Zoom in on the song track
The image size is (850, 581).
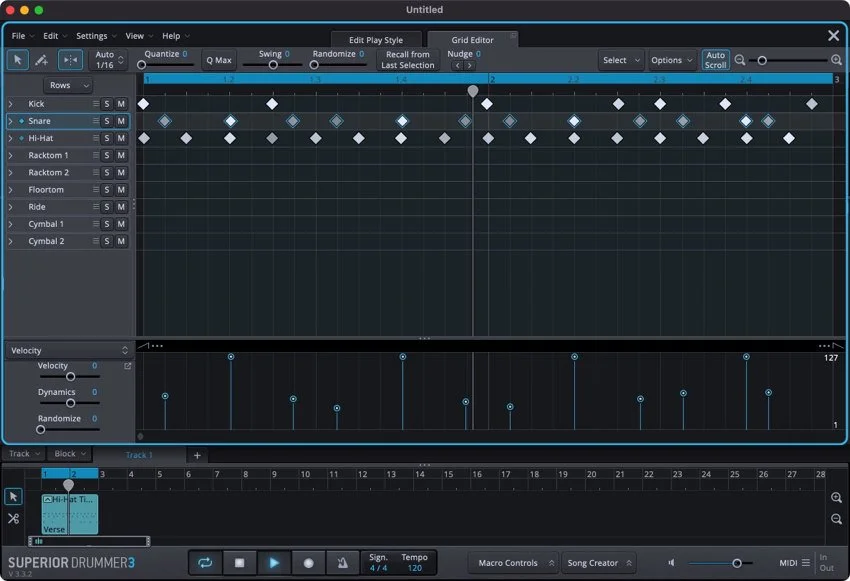coord(836,498)
